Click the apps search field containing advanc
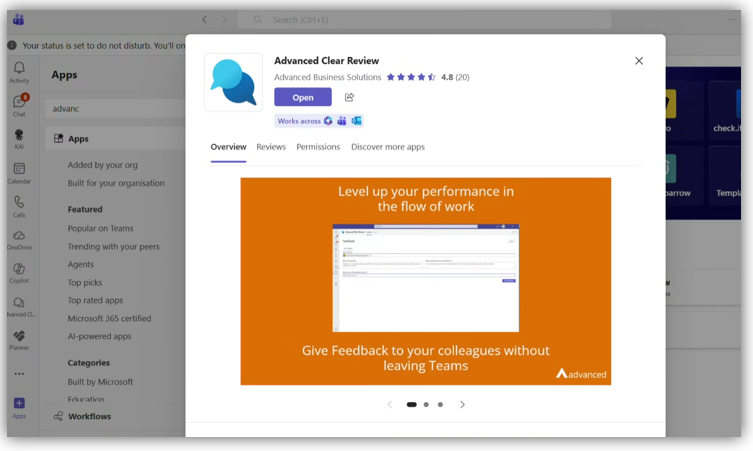The image size is (753, 451). coord(115,109)
